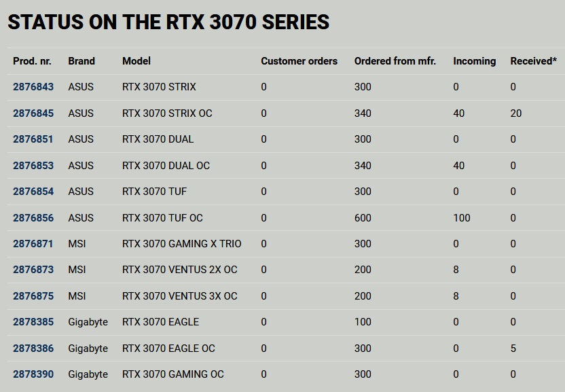
Task: Open product link 2876871
Action: point(33,244)
